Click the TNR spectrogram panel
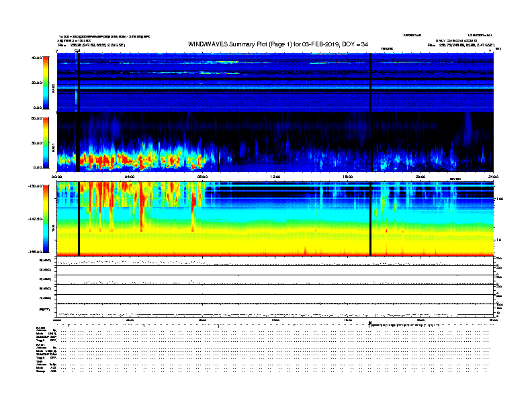The height and width of the screenshot is (411, 532). pos(275,219)
